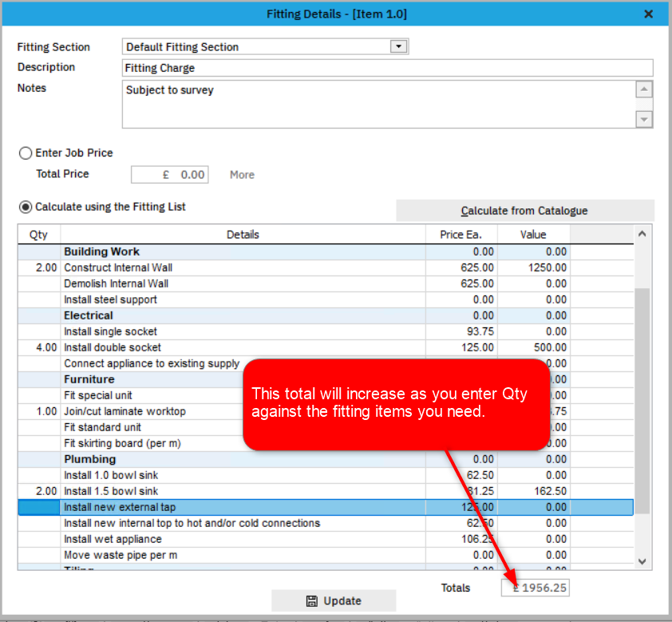Click the fitting list scrollbar up arrow
The height and width of the screenshot is (622, 672).
pyautogui.click(x=642, y=233)
